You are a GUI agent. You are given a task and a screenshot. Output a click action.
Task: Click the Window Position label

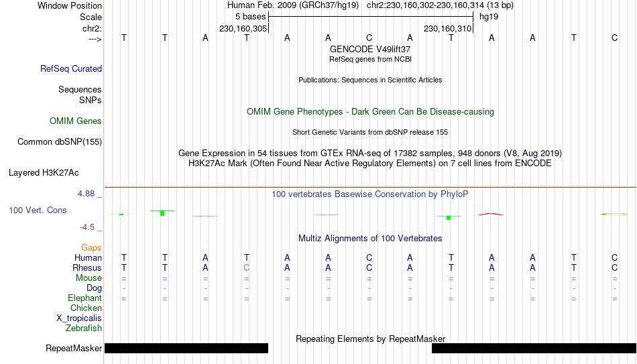[x=70, y=5]
